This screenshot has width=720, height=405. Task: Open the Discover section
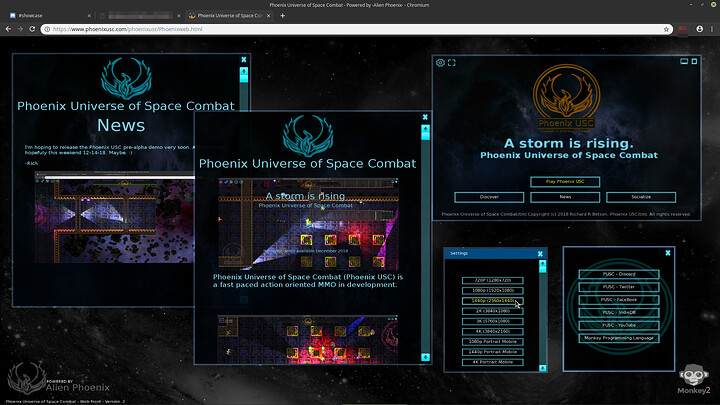[x=489, y=197]
